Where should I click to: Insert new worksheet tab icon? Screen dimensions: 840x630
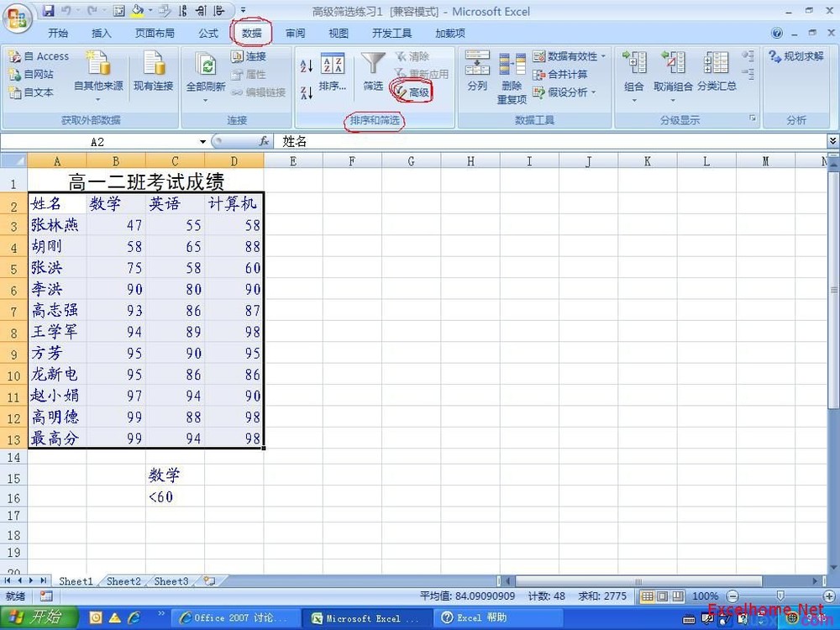[209, 580]
